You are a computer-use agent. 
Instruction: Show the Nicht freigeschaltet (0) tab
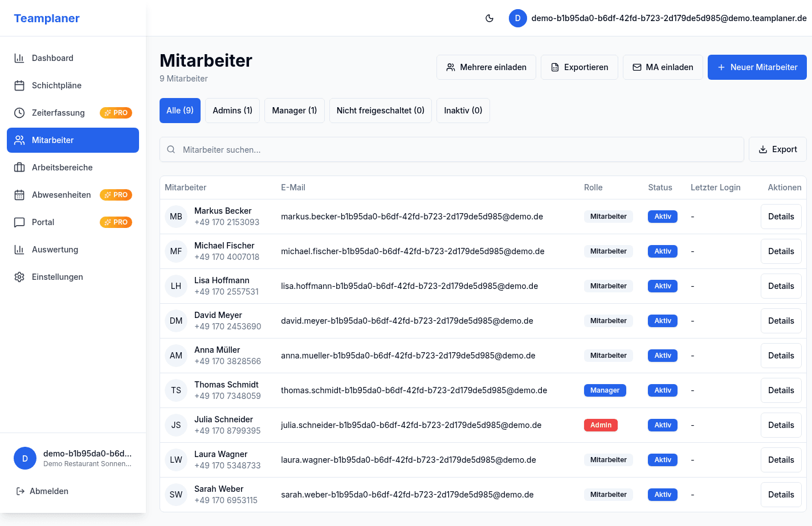tap(380, 111)
